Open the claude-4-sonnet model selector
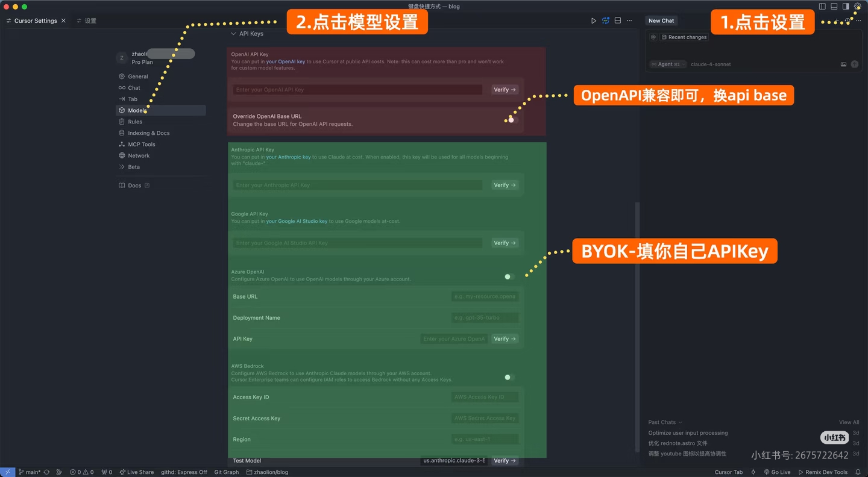 (x=711, y=64)
